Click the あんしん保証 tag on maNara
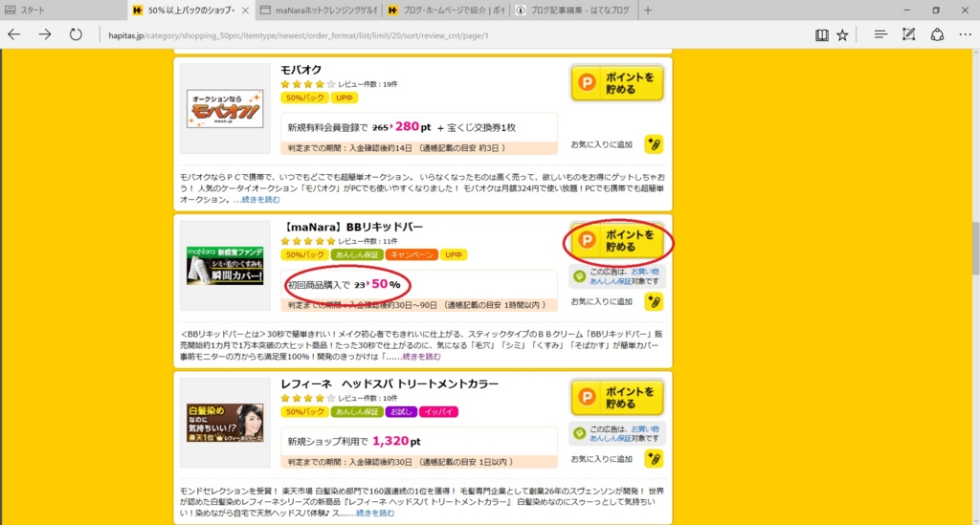The height and width of the screenshot is (525, 980). coord(357,254)
